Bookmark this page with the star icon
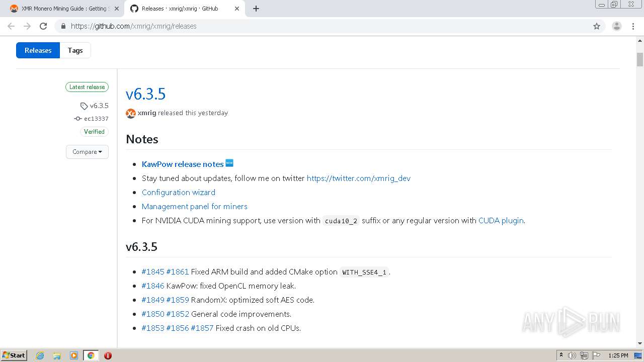Screen dimensions: 644x362 (597, 26)
